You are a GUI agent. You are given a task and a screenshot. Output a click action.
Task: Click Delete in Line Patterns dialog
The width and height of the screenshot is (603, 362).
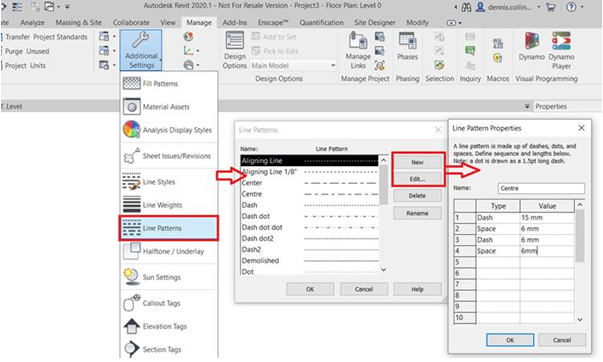[x=417, y=196]
